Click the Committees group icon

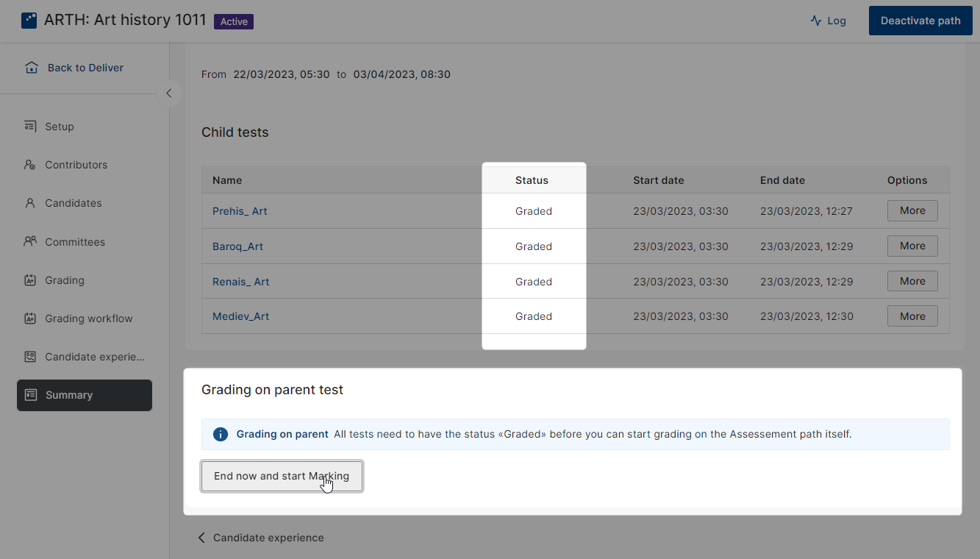[x=30, y=241]
